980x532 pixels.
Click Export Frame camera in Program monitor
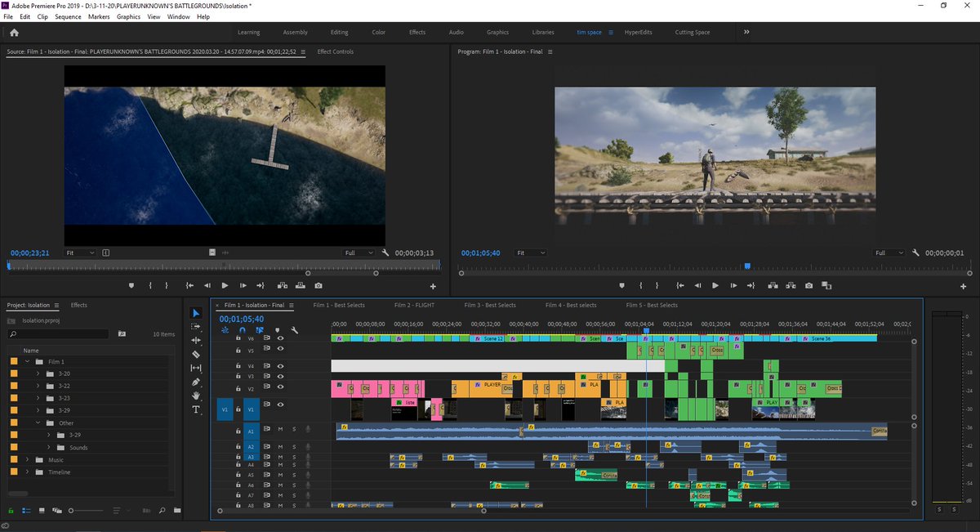pos(808,285)
